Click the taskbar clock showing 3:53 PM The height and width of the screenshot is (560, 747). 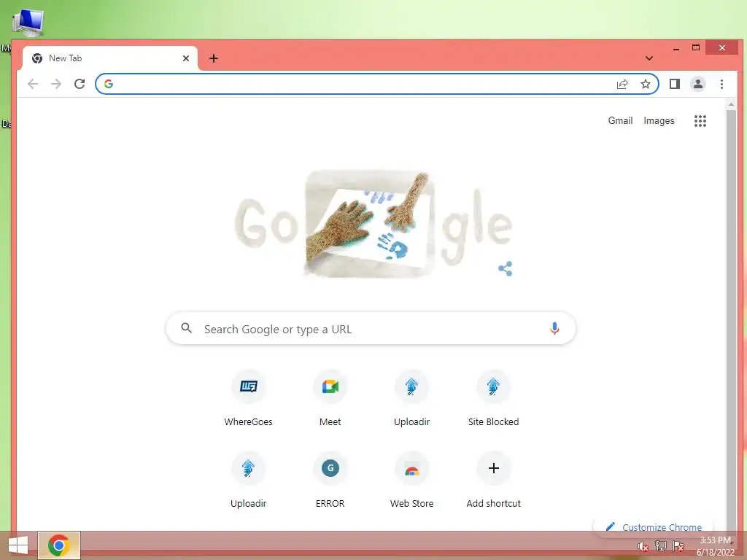[716, 546]
